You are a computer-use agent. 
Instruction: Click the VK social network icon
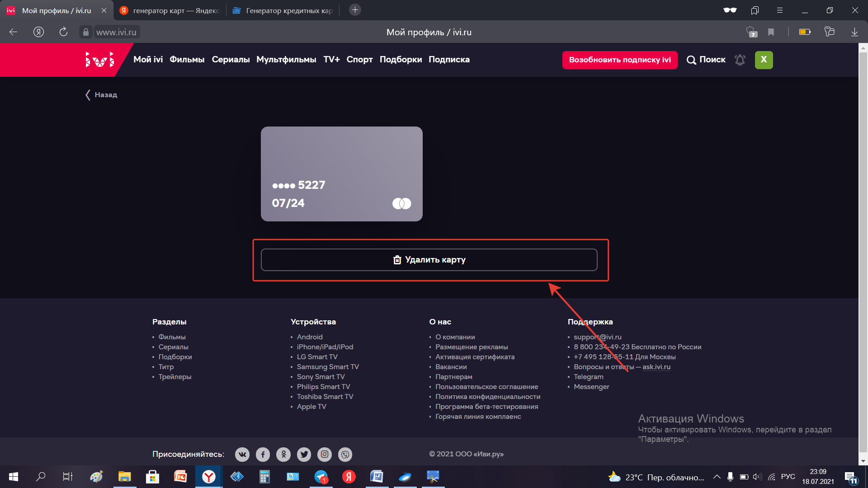(242, 454)
